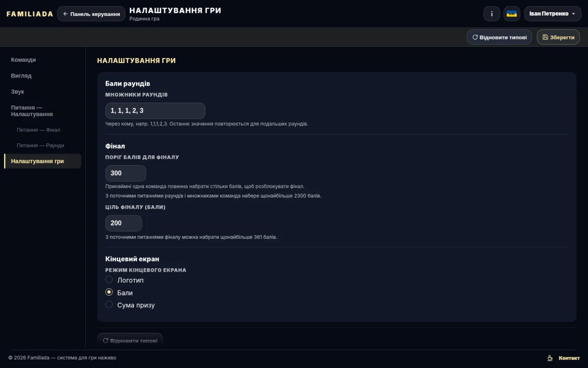Click the Родинна гра subtitle
This screenshot has height=368, width=588.
144,19
